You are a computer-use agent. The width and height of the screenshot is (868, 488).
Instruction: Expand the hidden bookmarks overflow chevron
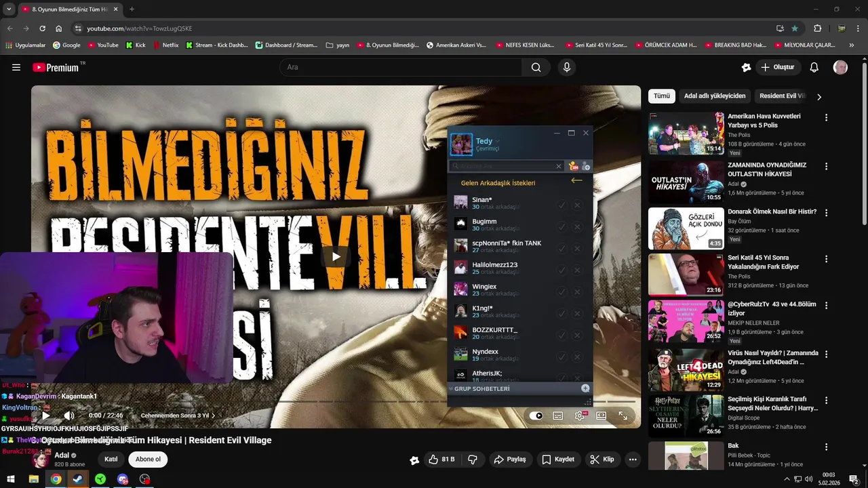pos(852,45)
